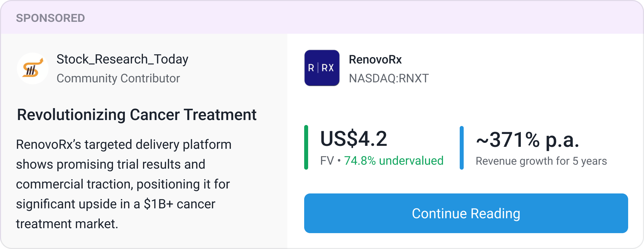644x249 pixels.
Task: Click the ~371% p.a. growth figure
Action: [527, 140]
